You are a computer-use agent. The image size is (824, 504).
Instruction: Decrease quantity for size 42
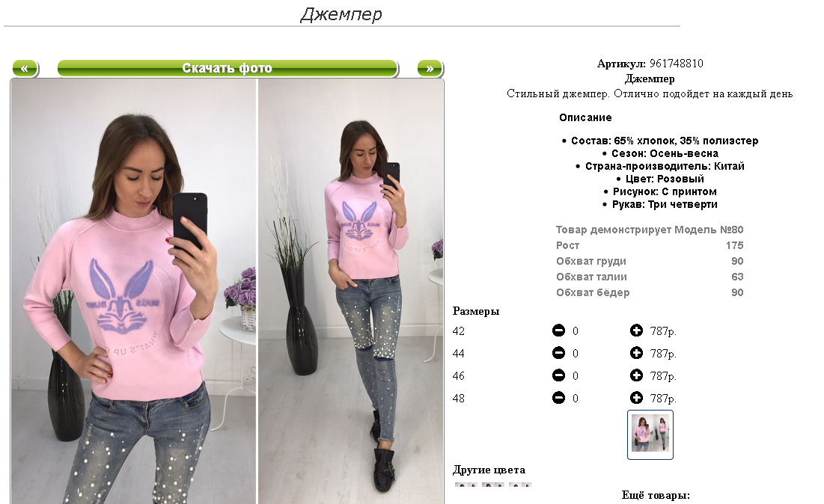coord(558,331)
